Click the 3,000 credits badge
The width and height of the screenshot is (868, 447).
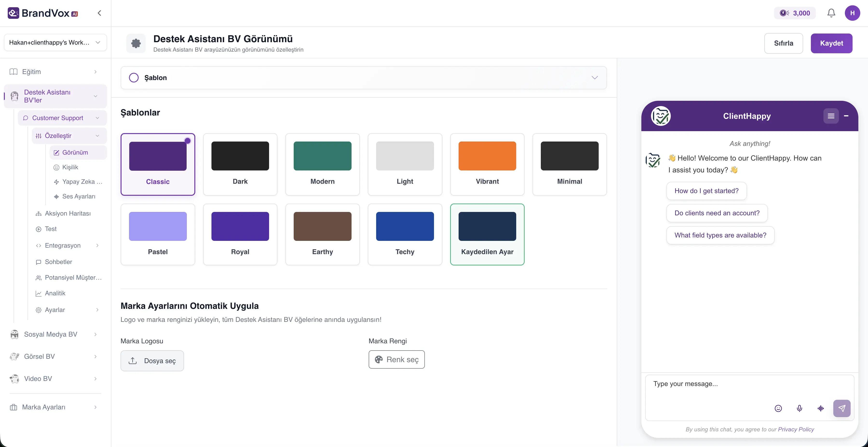pos(795,13)
